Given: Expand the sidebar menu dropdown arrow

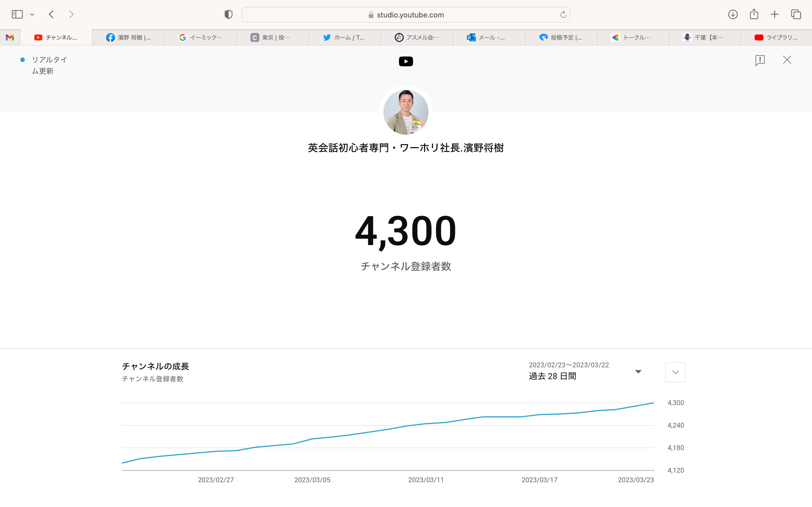Looking at the screenshot, I should click(x=32, y=14).
